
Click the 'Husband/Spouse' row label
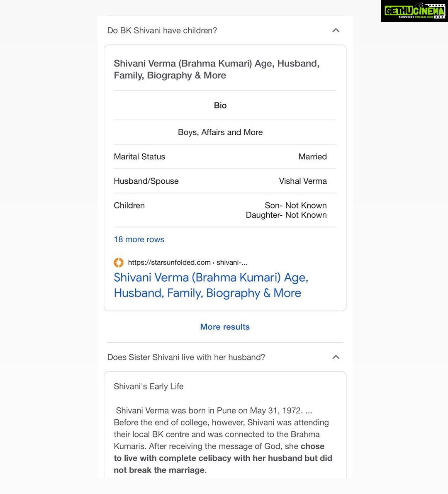(146, 181)
